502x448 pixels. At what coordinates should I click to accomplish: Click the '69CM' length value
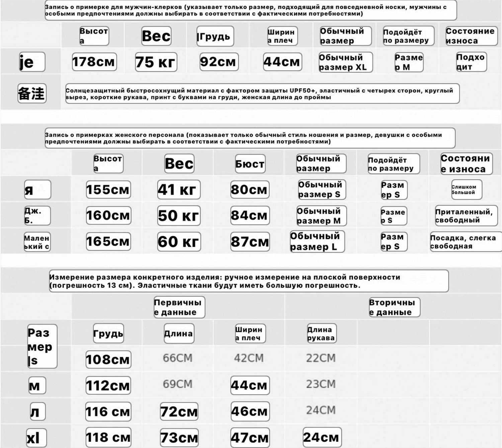(x=178, y=384)
